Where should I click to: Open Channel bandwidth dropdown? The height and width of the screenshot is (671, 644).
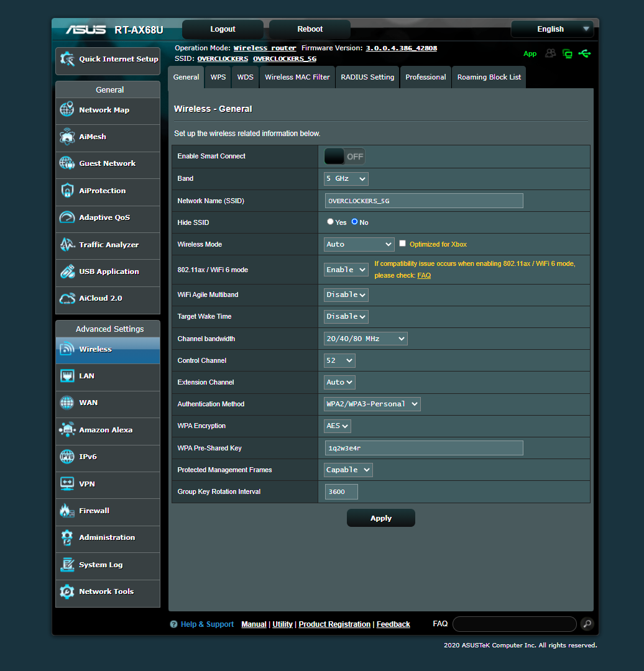(x=366, y=339)
